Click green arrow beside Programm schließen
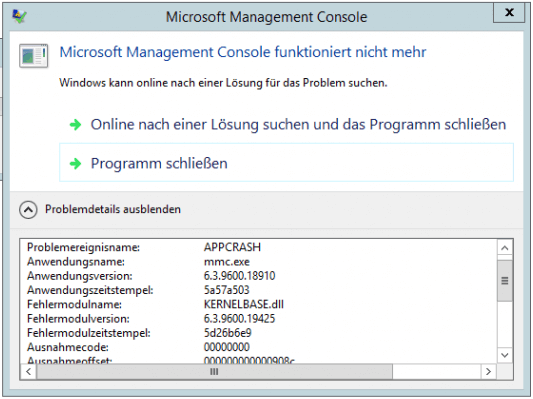Viewport: 533px width, 399px height. [75, 163]
